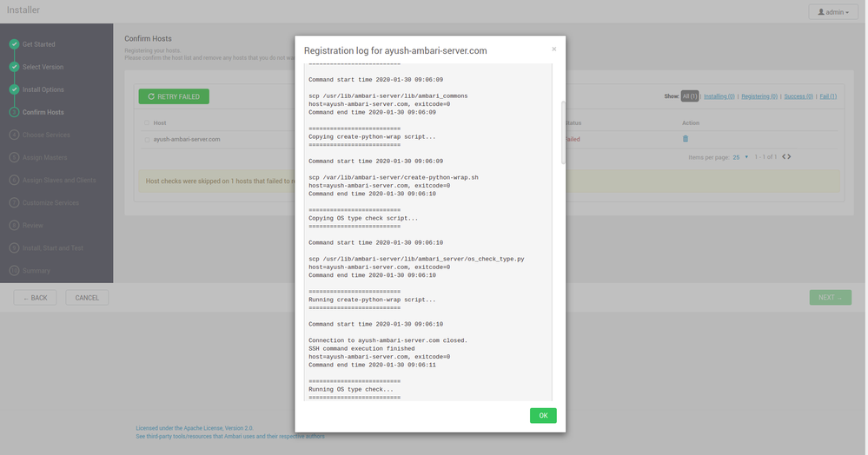Filter hosts by Installing (0)

point(719,96)
